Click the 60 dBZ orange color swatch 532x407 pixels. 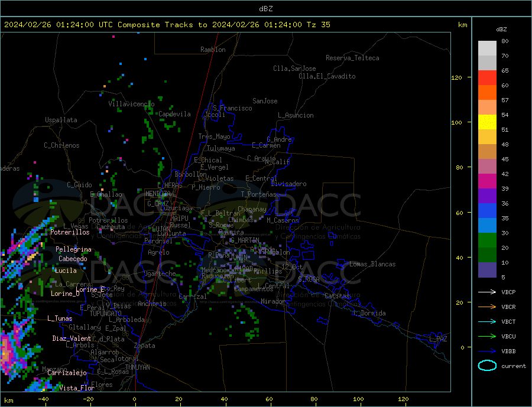(x=487, y=92)
